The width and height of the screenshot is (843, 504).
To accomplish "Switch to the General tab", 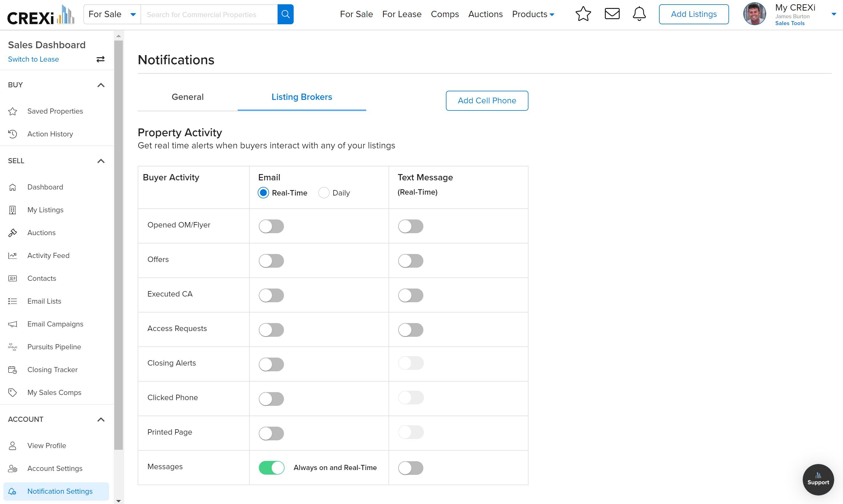I will click(x=187, y=97).
